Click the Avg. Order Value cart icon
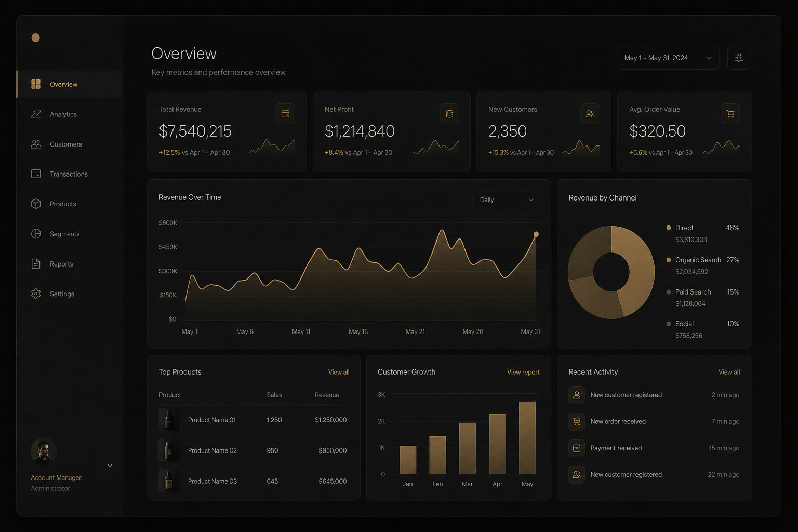This screenshot has width=798, height=532. coord(730,114)
